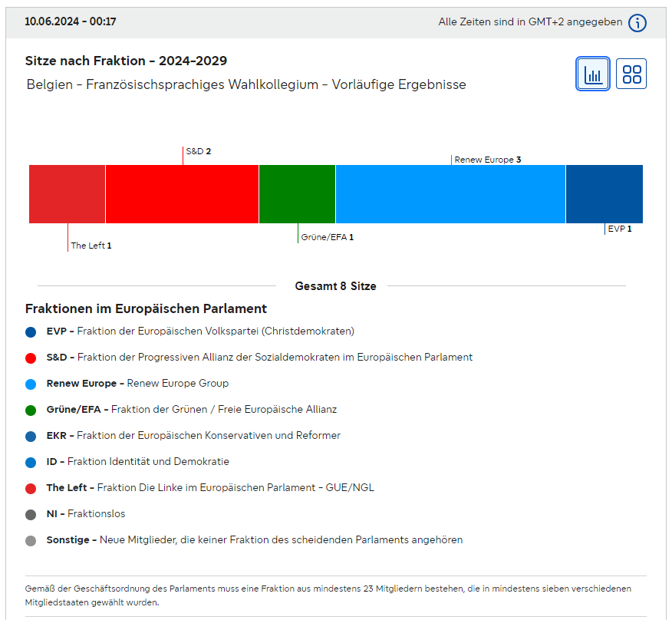Click the EVP dark blue bar segment
Viewport: 672px width, 620px height.
pyautogui.click(x=604, y=194)
